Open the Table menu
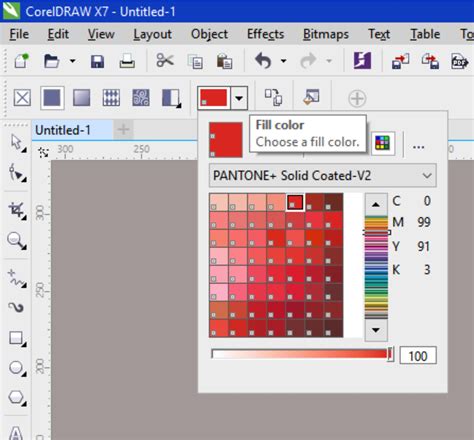 [x=425, y=34]
